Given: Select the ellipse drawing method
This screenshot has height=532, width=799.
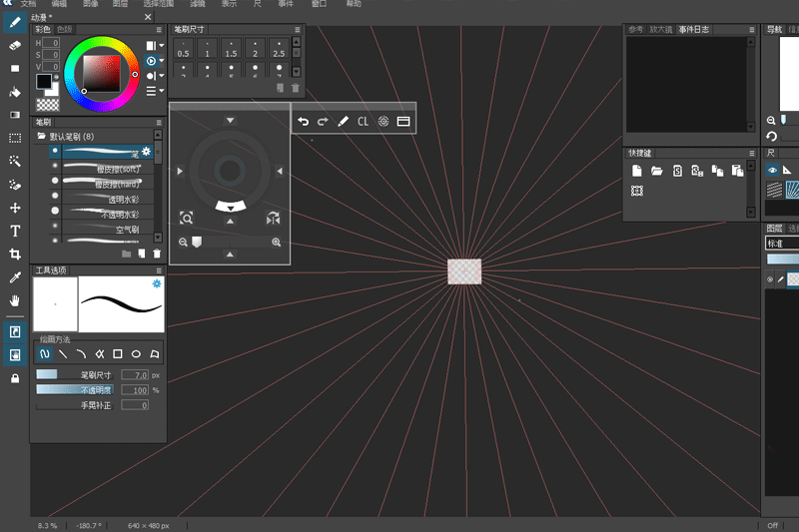Looking at the screenshot, I should pos(136,354).
